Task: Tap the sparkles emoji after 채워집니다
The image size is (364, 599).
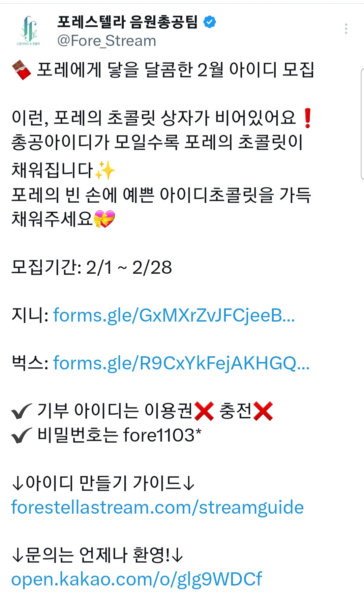Action: click(x=105, y=170)
